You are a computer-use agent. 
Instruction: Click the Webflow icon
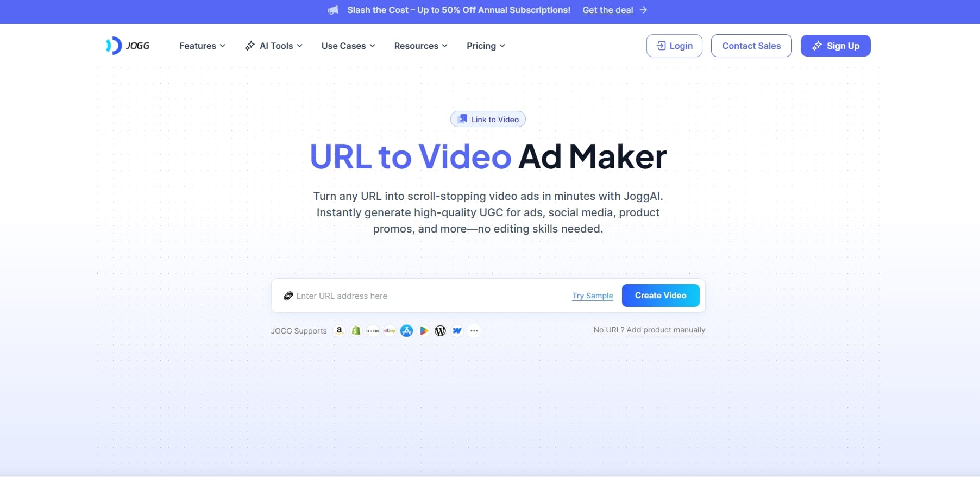point(457,330)
